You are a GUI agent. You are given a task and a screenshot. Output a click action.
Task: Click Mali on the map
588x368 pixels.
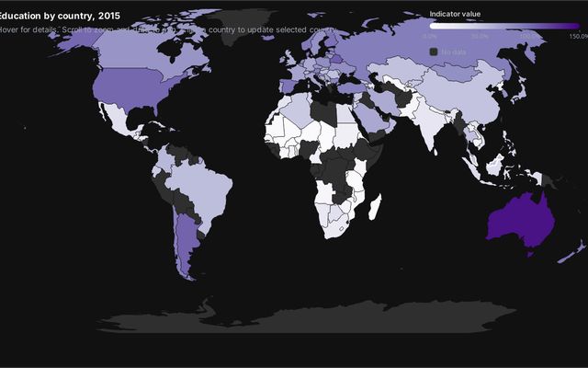(x=289, y=132)
